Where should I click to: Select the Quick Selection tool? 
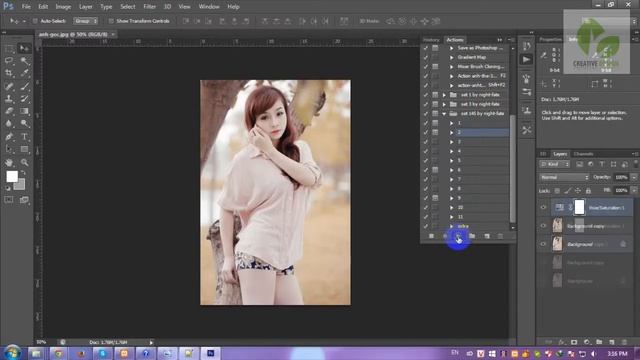24,61
